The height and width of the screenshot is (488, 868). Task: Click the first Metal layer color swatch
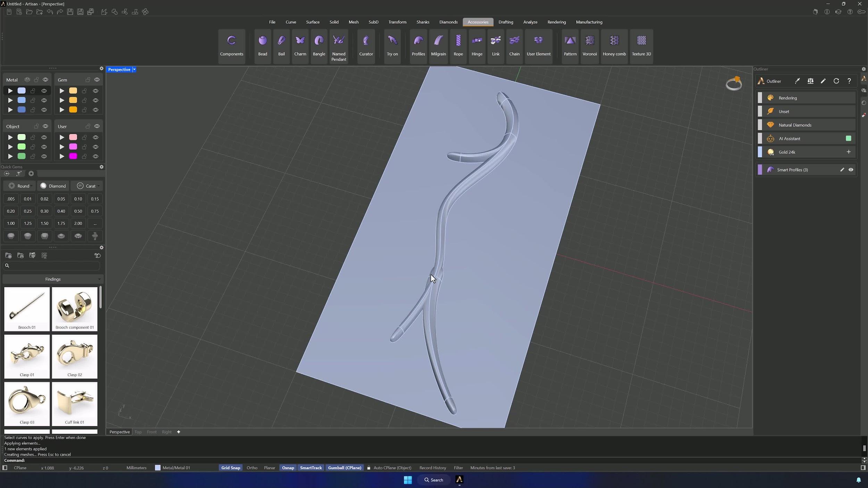pos(22,91)
